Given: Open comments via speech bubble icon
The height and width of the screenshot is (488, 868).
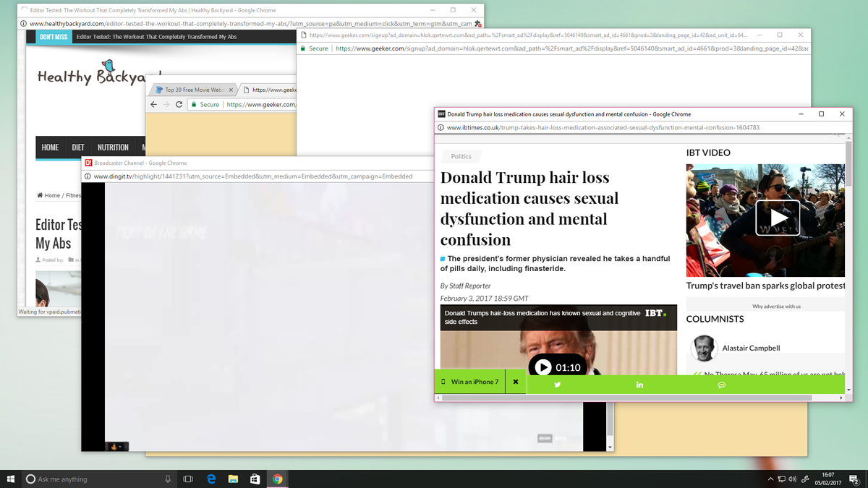Looking at the screenshot, I should pos(721,385).
